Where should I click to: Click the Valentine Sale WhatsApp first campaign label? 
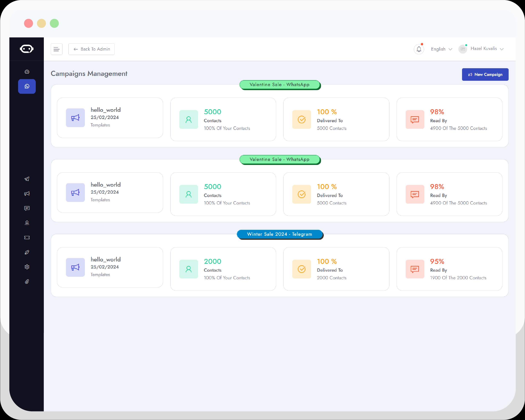coord(279,84)
